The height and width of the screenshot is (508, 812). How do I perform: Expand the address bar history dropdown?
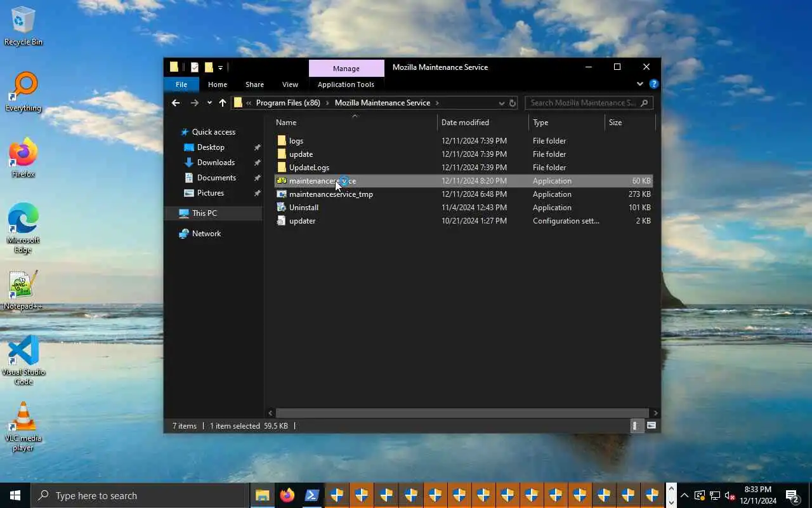[501, 103]
